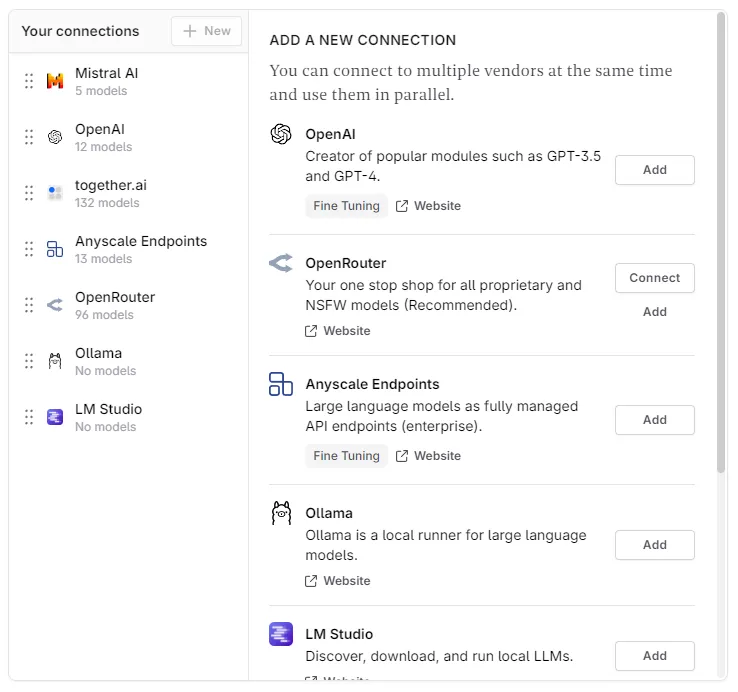
Task: Click the Add text under OpenRouter Connect button
Action: click(655, 312)
